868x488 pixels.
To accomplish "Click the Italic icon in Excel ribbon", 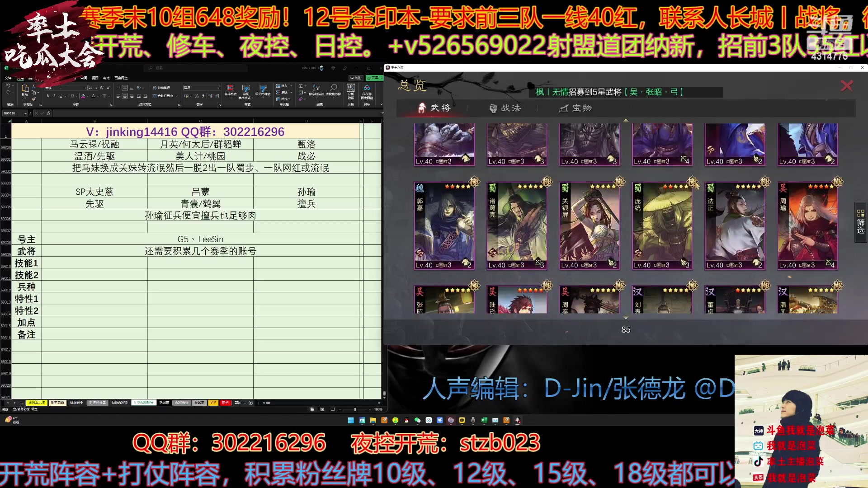I will point(54,96).
